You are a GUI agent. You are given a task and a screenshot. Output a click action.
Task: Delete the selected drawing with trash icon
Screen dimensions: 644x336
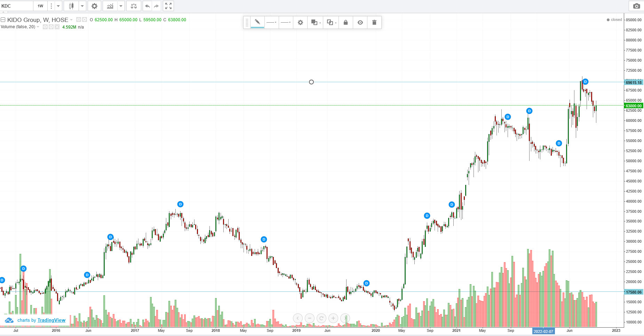coord(374,23)
